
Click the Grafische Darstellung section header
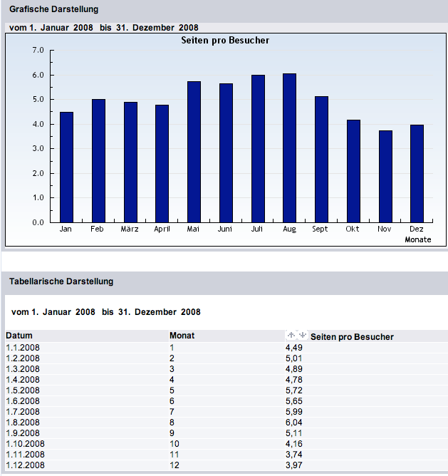point(54,9)
